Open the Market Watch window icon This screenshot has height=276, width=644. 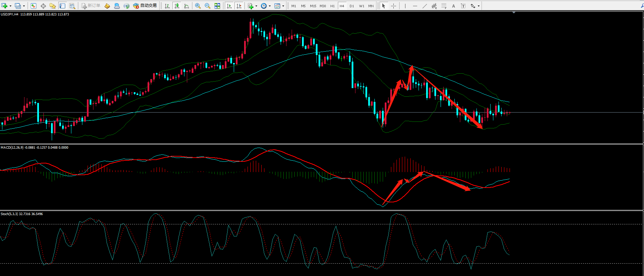click(33, 6)
